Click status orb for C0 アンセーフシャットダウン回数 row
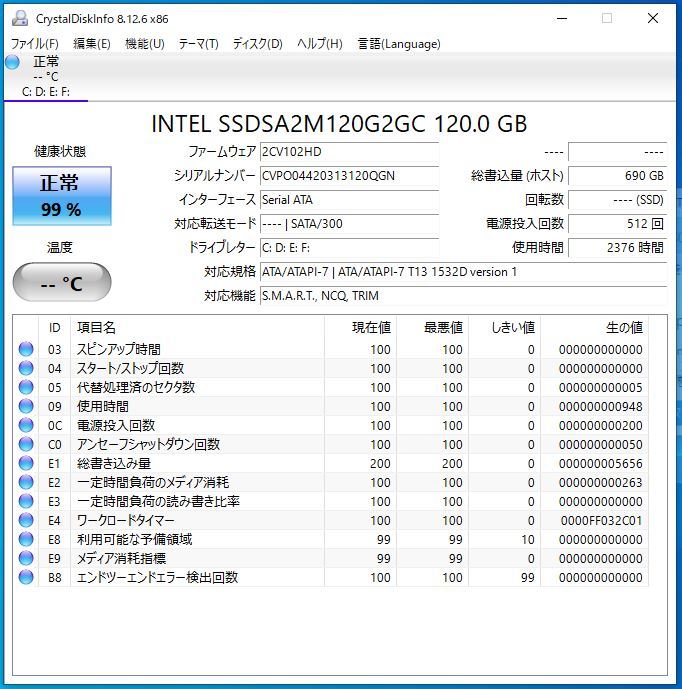 pyautogui.click(x=26, y=444)
